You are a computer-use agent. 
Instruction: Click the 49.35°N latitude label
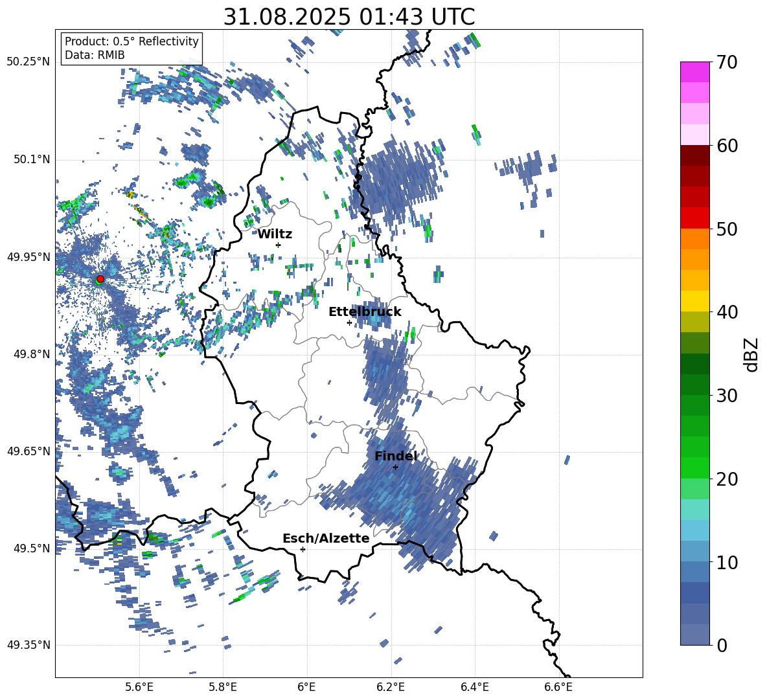29,645
